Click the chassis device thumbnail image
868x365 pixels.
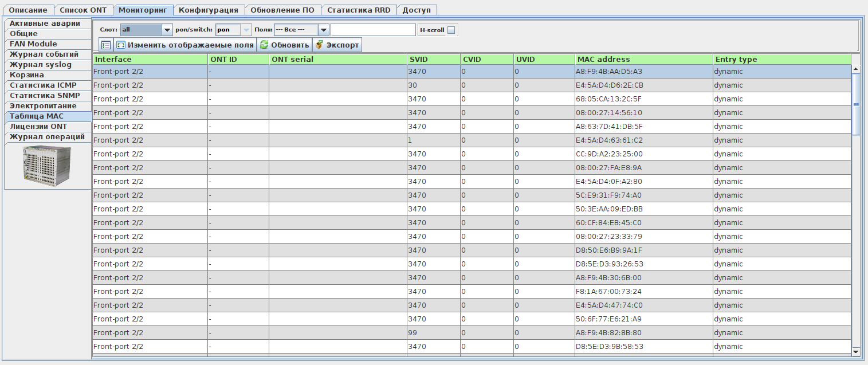click(x=47, y=166)
